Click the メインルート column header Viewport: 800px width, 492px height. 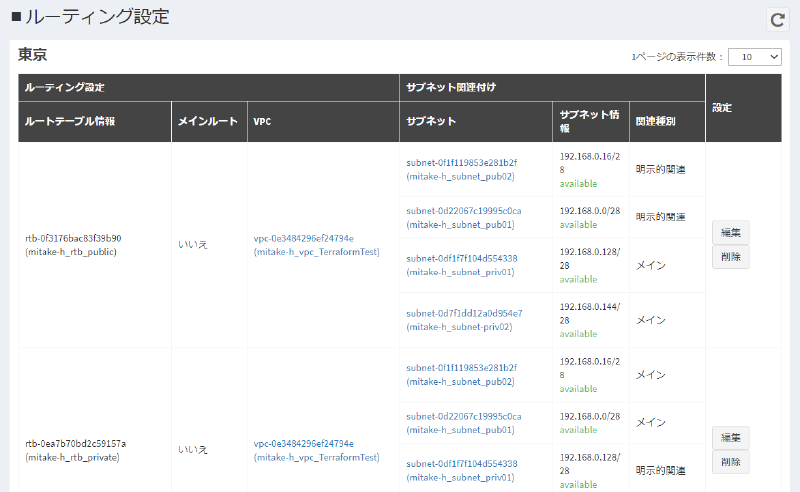pyautogui.click(x=208, y=122)
